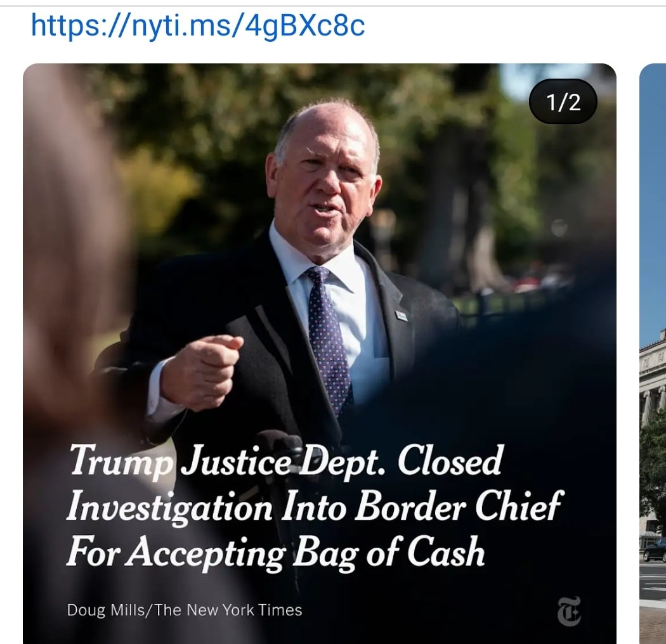Image resolution: width=666 pixels, height=644 pixels.
Task: View the second image peeking at right
Action: pyautogui.click(x=653, y=354)
